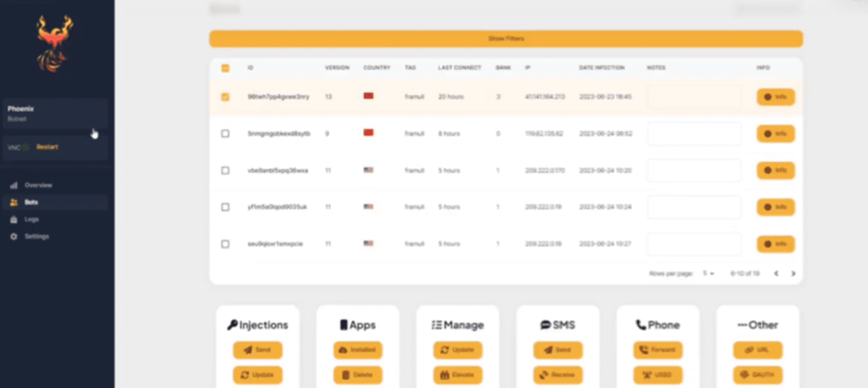The image size is (868, 388).
Task: Click the DATE INFECTION column header
Action: pyautogui.click(x=602, y=67)
